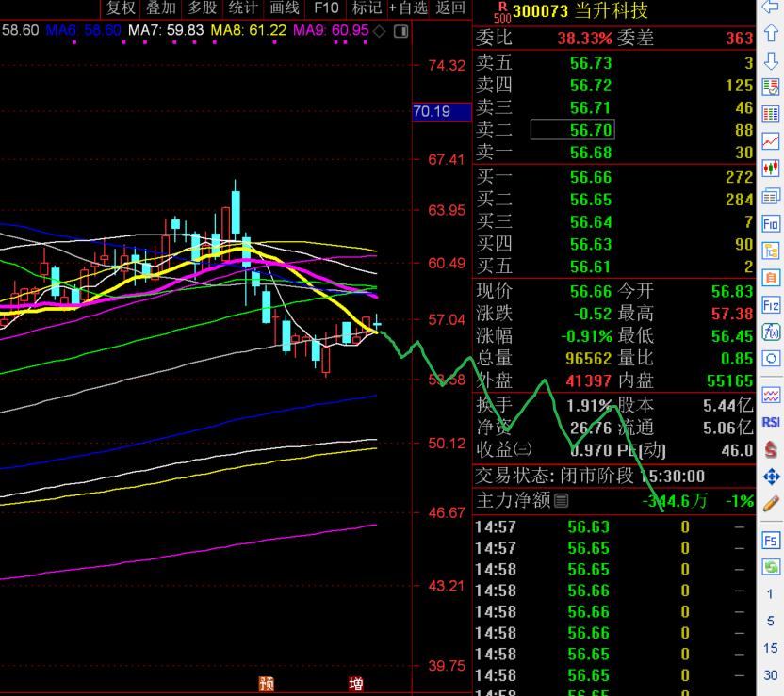Open the colored quote table icon
Image resolution: width=784 pixels, height=696 pixels.
click(771, 114)
